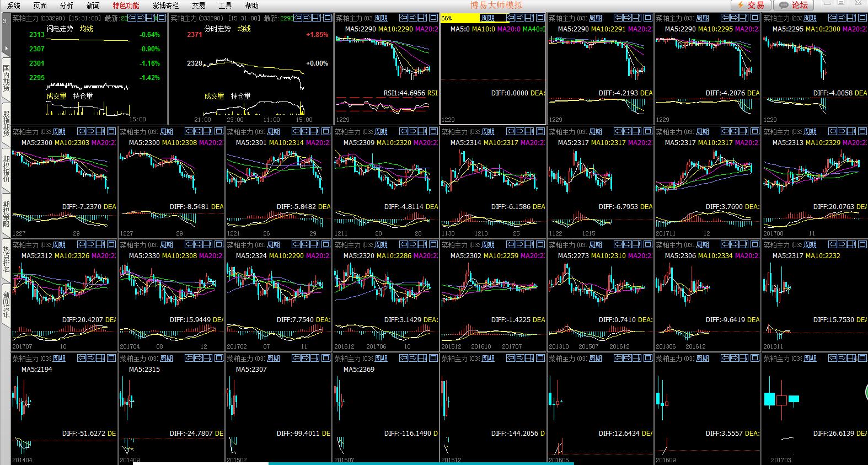868x465 pixels.
Task: Expand the collapsed left sidebar arrow
Action: [5, 48]
